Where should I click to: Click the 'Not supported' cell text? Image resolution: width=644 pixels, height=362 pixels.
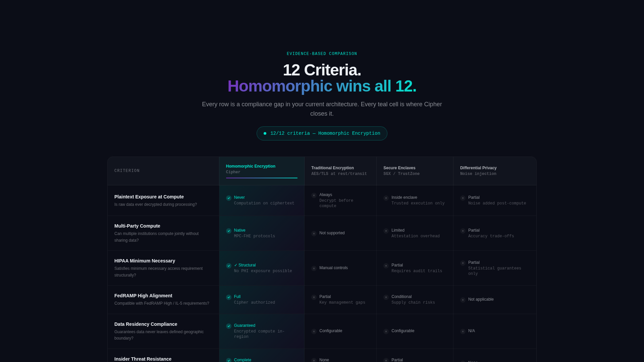point(332,233)
